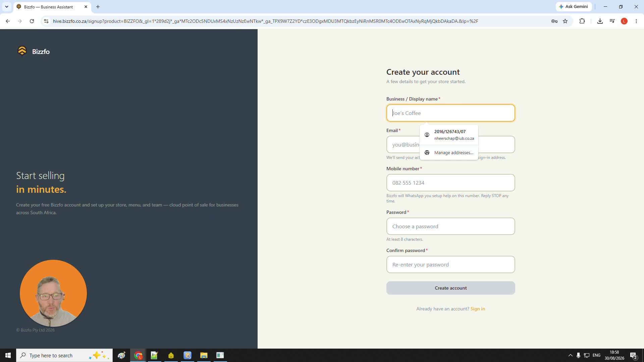Click the microphone tray icon
This screenshot has height=362, width=644.
pyautogui.click(x=578, y=355)
